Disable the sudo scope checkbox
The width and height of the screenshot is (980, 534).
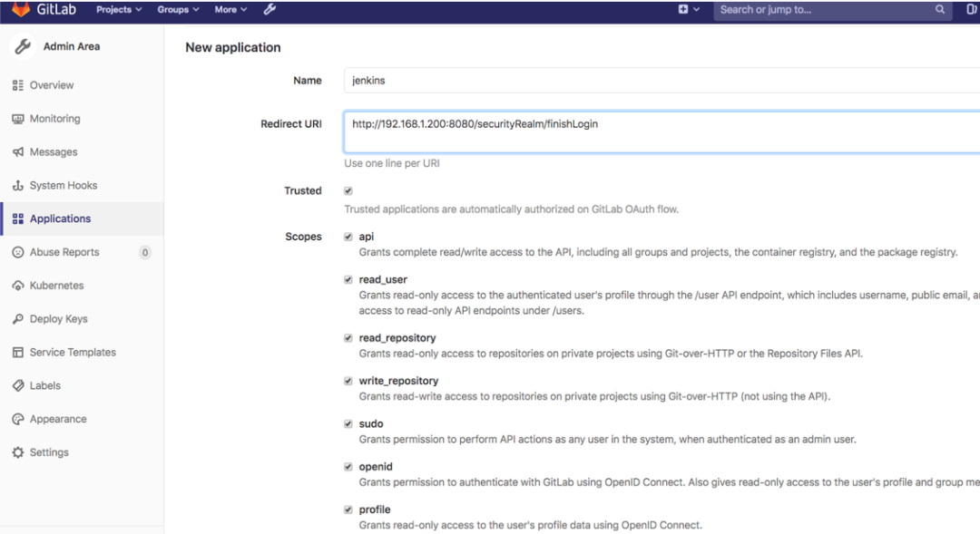click(x=348, y=424)
